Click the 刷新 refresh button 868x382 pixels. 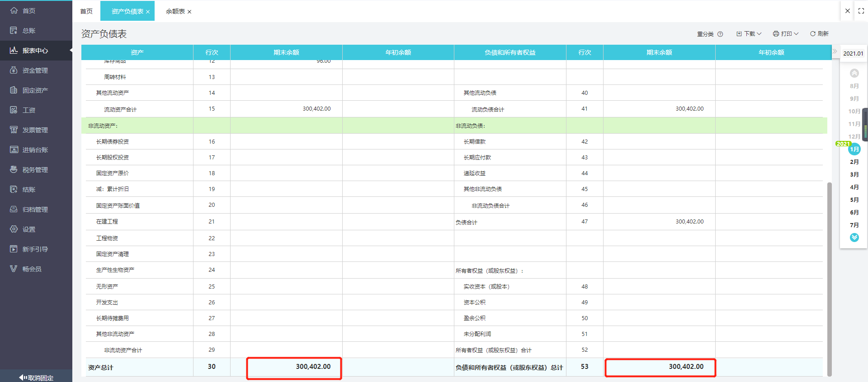(819, 34)
